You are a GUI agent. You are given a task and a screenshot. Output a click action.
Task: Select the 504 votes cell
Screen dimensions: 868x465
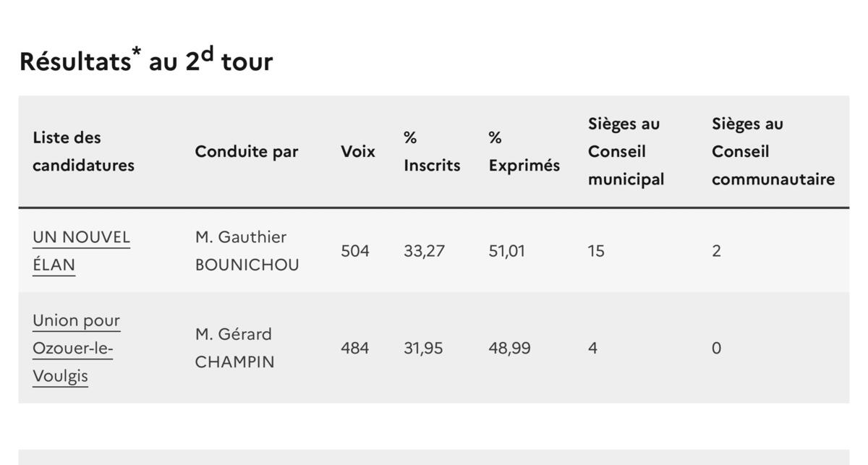coord(355,251)
